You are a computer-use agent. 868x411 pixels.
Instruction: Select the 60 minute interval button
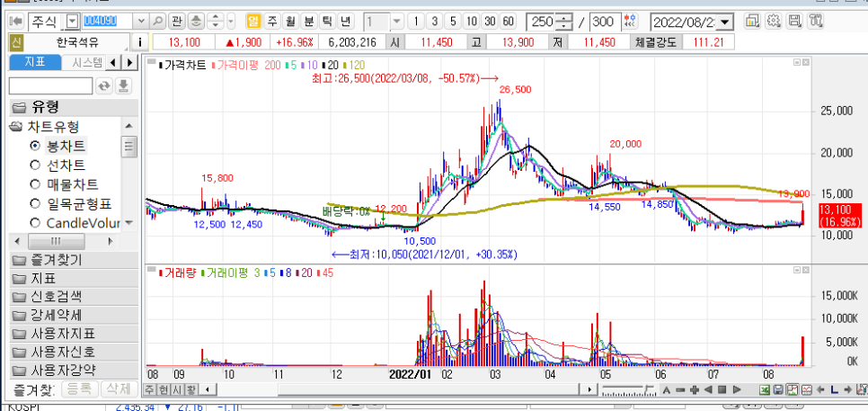click(x=508, y=22)
